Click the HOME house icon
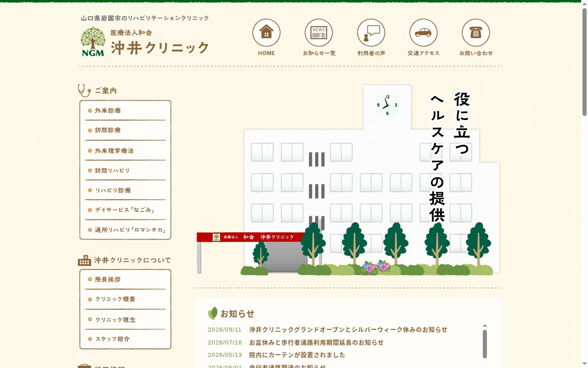Image resolution: width=588 pixels, height=368 pixels. point(266,33)
